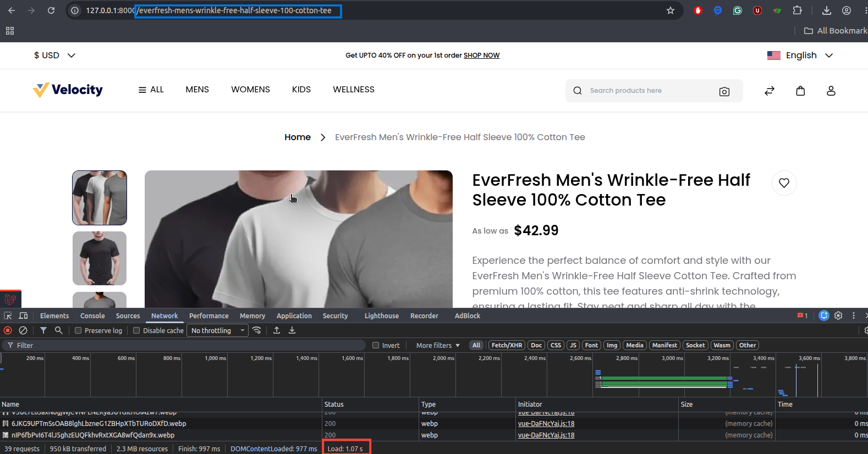Reload the current page
Screen dimensions: 868x454
51,10
